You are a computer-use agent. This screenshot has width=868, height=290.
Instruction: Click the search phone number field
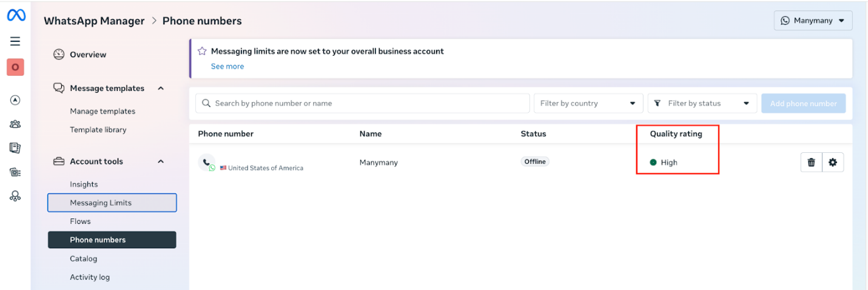(x=364, y=104)
